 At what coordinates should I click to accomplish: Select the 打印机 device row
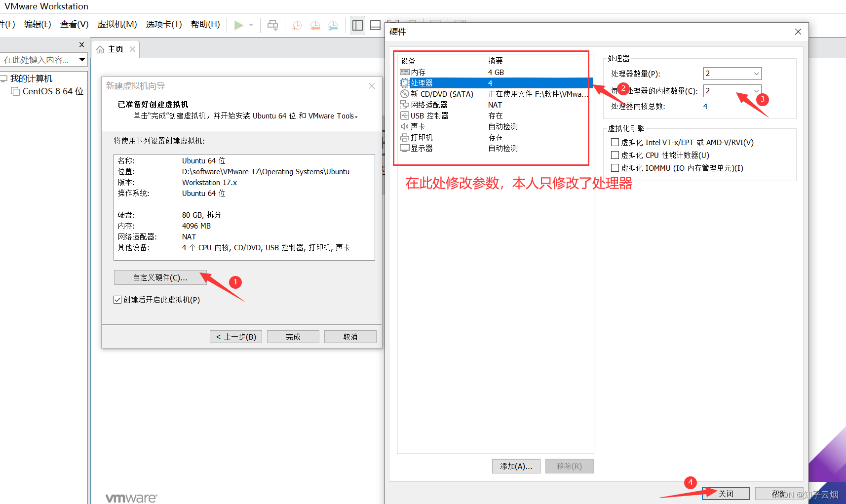point(495,137)
